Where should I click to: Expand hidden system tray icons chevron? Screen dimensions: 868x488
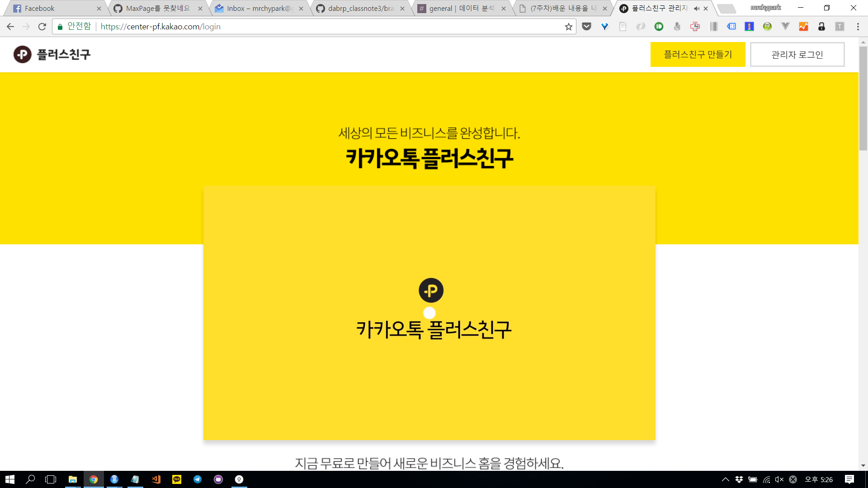[x=725, y=479]
